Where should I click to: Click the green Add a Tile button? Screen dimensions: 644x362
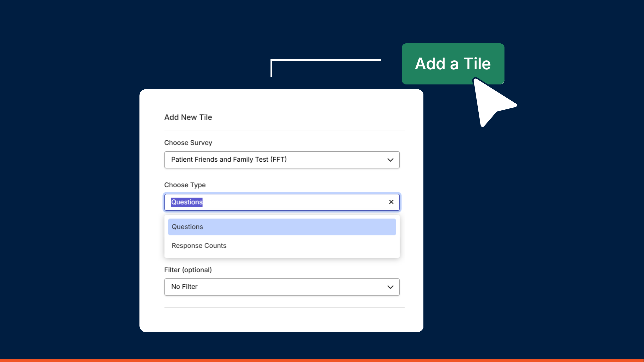(453, 64)
